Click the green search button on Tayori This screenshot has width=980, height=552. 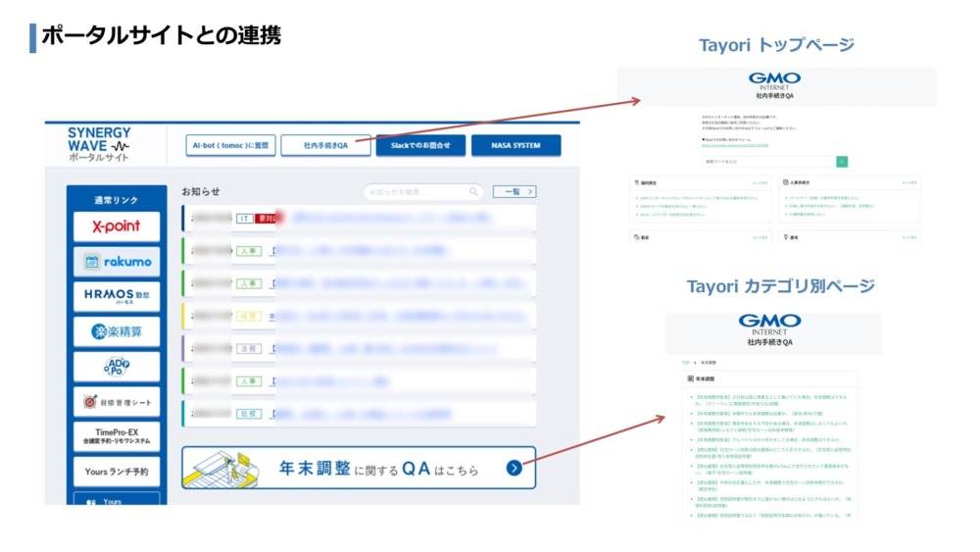point(842,162)
